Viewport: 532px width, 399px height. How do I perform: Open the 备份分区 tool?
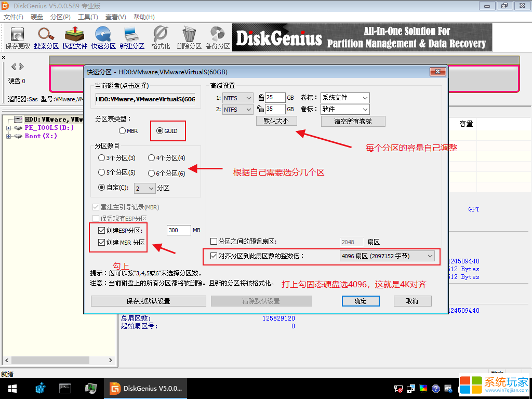pyautogui.click(x=218, y=37)
